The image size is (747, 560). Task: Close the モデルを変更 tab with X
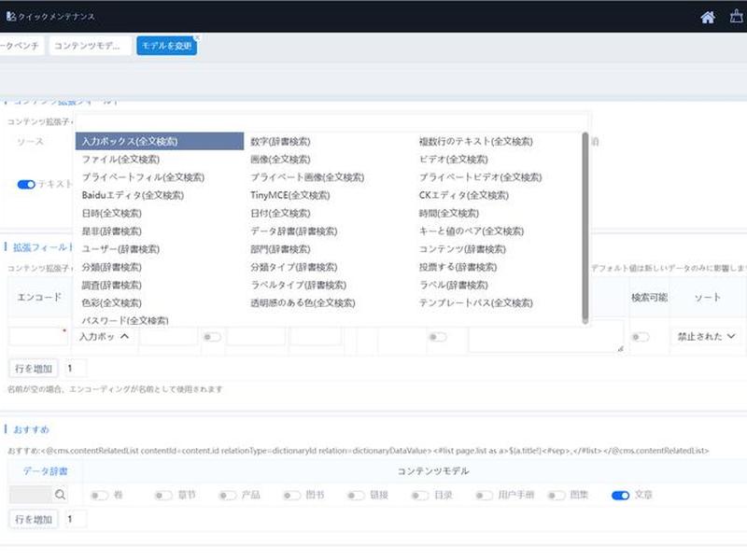pyautogui.click(x=196, y=37)
